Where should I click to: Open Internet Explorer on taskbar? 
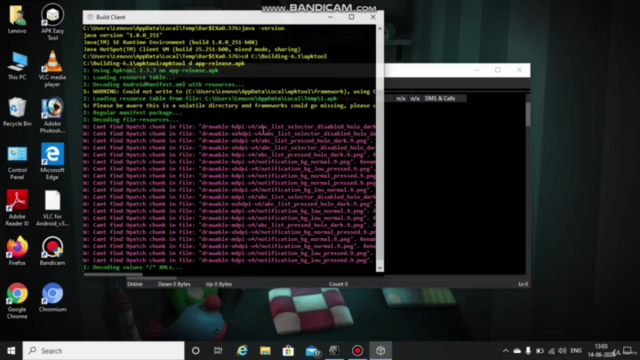(242, 351)
